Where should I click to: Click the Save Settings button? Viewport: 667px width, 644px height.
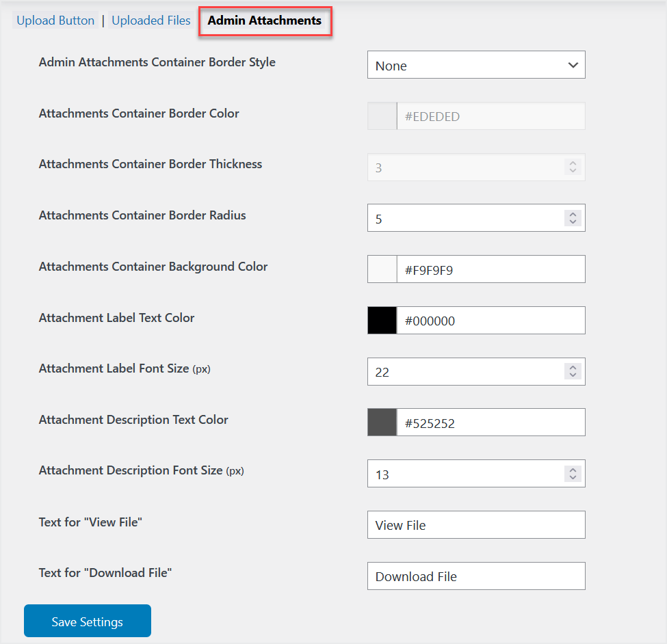[x=87, y=621]
